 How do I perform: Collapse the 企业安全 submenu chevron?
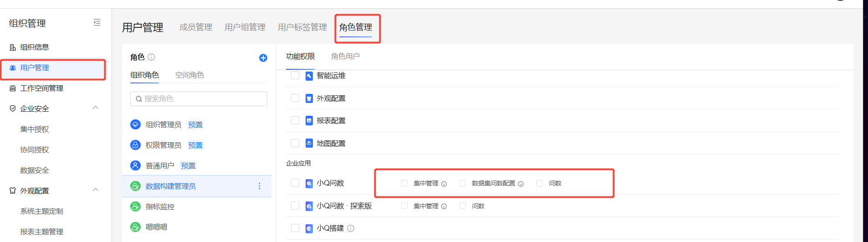pyautogui.click(x=96, y=108)
